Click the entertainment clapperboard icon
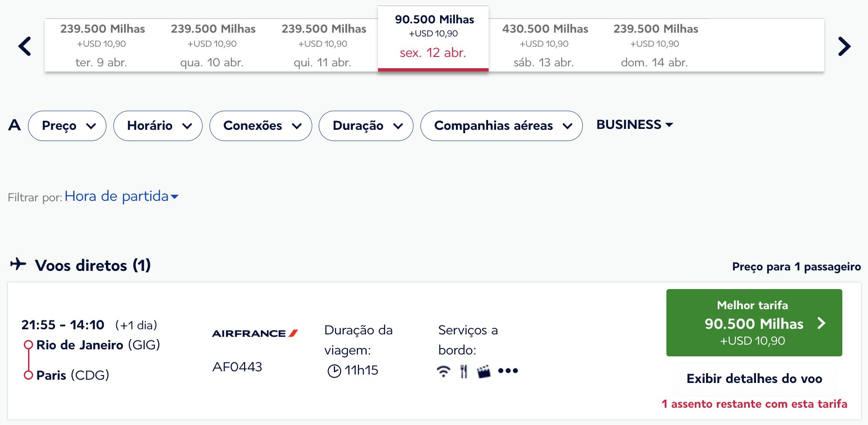Viewport: 868px width, 425px height. pyautogui.click(x=484, y=371)
